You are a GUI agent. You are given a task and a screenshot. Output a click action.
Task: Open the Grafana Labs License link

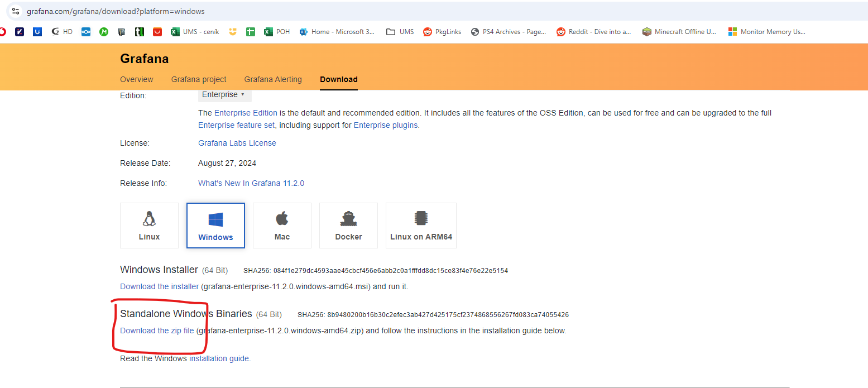237,143
